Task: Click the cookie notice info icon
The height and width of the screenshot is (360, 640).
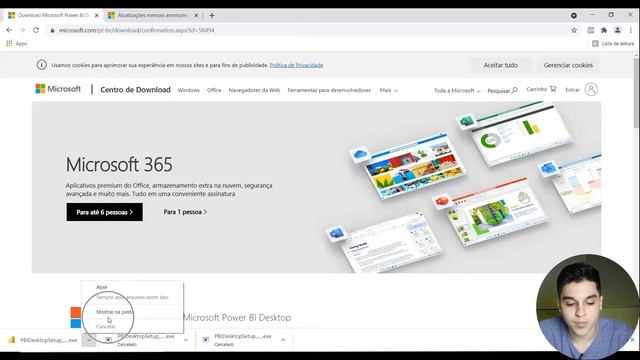Action: (42, 65)
